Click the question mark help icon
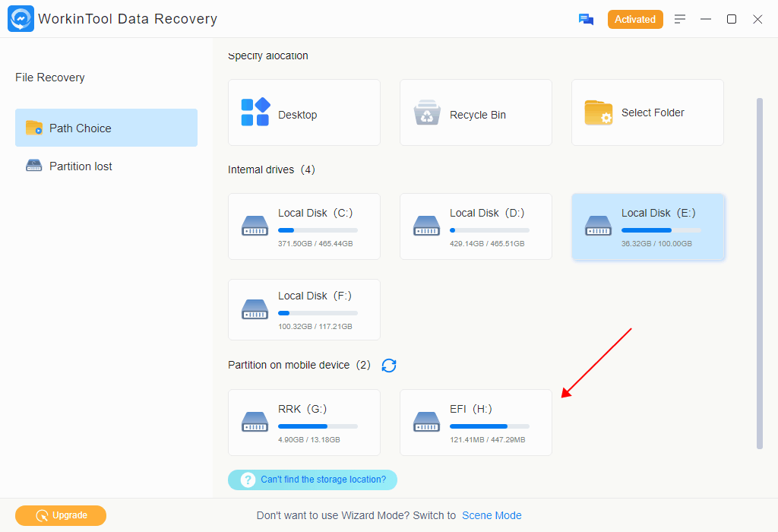This screenshot has width=778, height=532. (x=248, y=480)
